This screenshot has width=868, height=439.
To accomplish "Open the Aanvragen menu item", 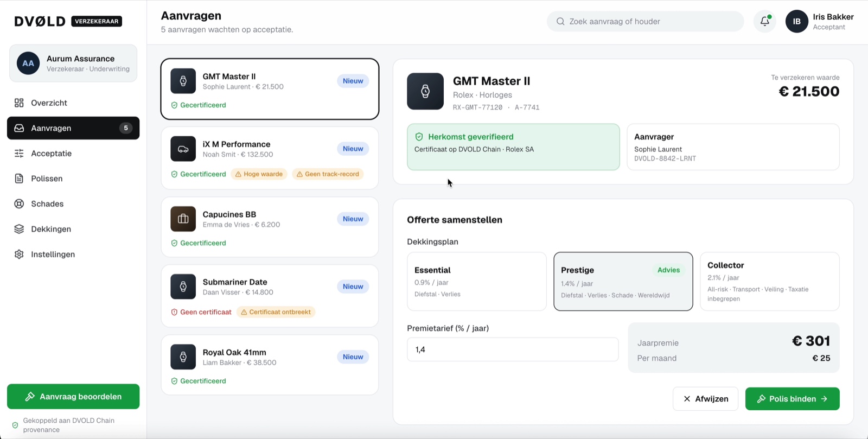I will pyautogui.click(x=73, y=128).
